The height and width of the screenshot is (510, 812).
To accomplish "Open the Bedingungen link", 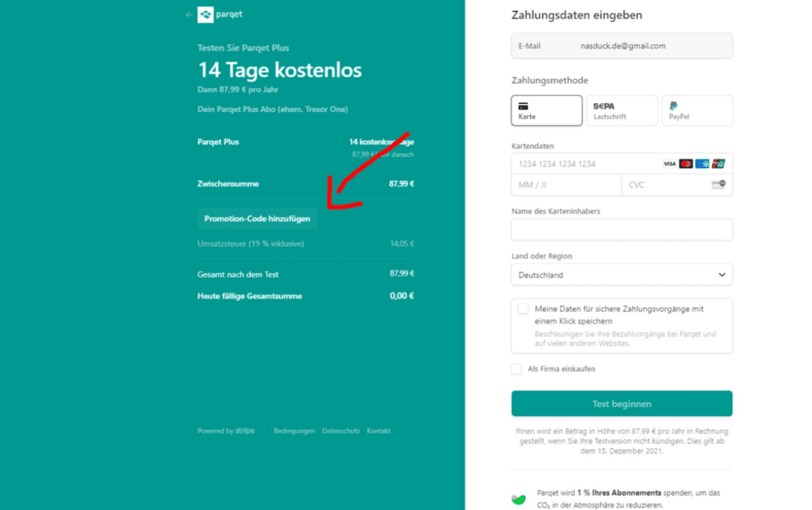I will tap(294, 431).
